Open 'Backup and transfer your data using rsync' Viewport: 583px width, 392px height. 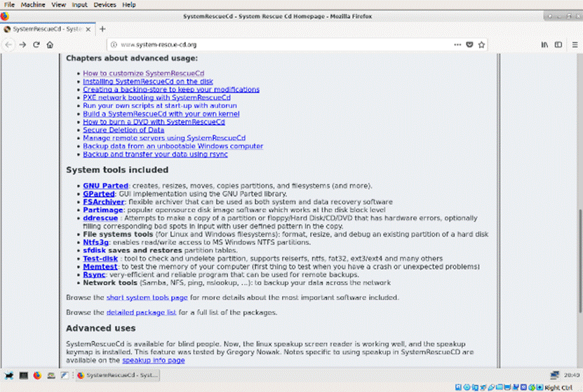(x=155, y=154)
